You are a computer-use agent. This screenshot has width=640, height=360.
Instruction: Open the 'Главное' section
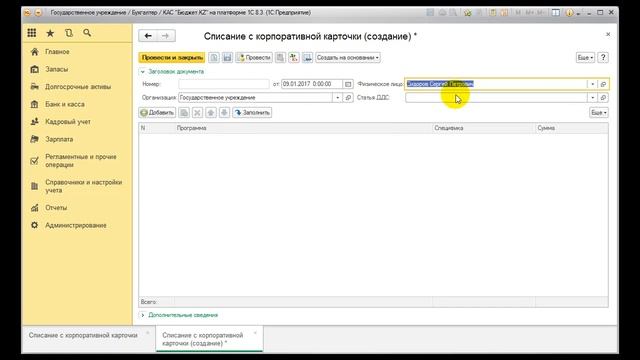point(57,52)
